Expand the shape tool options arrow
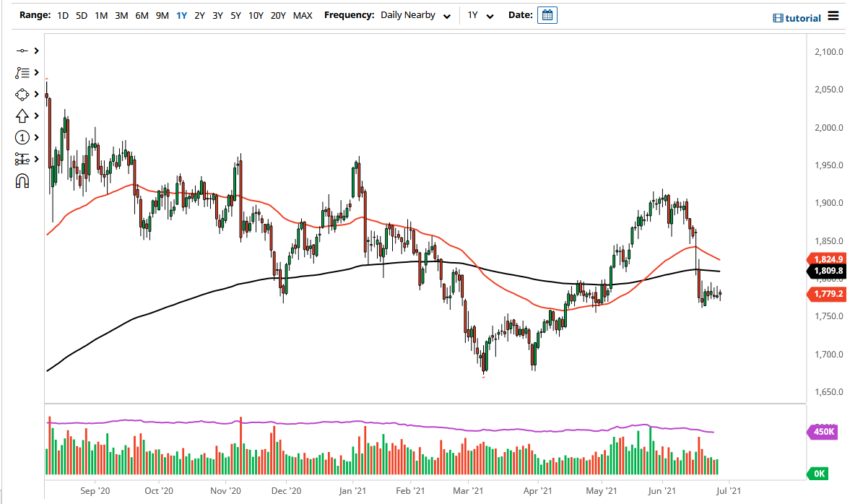 [36, 94]
